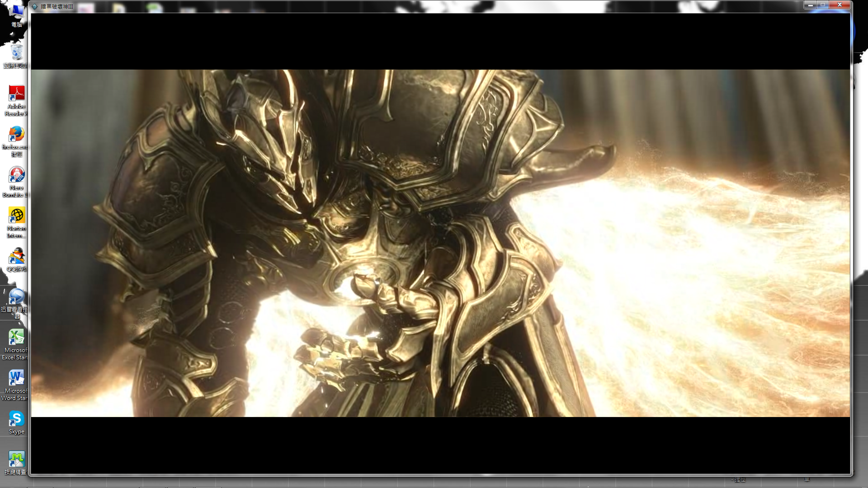Minimize the Diablo III game window
The height and width of the screenshot is (488, 868).
810,5
